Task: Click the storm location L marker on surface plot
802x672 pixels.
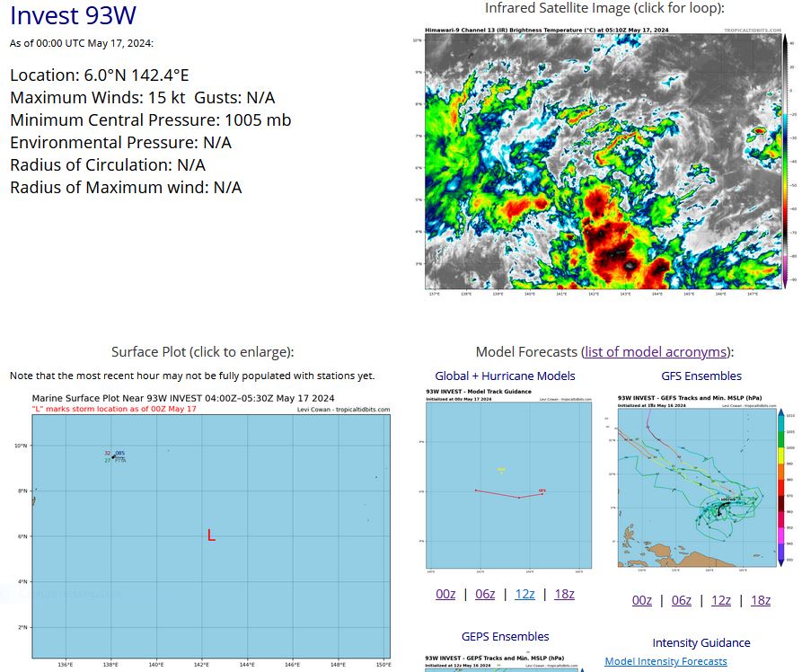Action: [x=210, y=535]
